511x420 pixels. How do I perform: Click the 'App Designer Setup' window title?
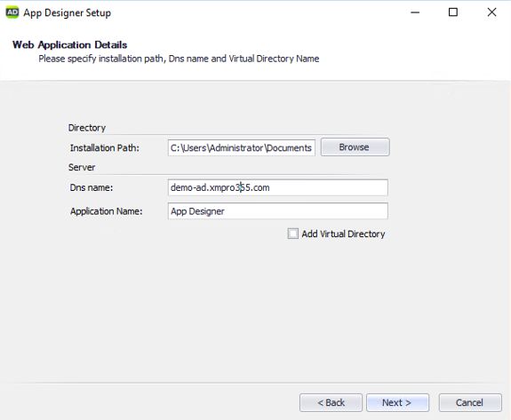(x=68, y=13)
